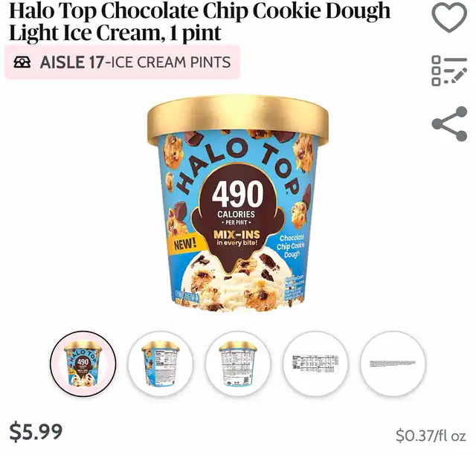Click the AISLE 17 text label
Image resolution: width=476 pixels, height=455 pixels.
tap(72, 62)
